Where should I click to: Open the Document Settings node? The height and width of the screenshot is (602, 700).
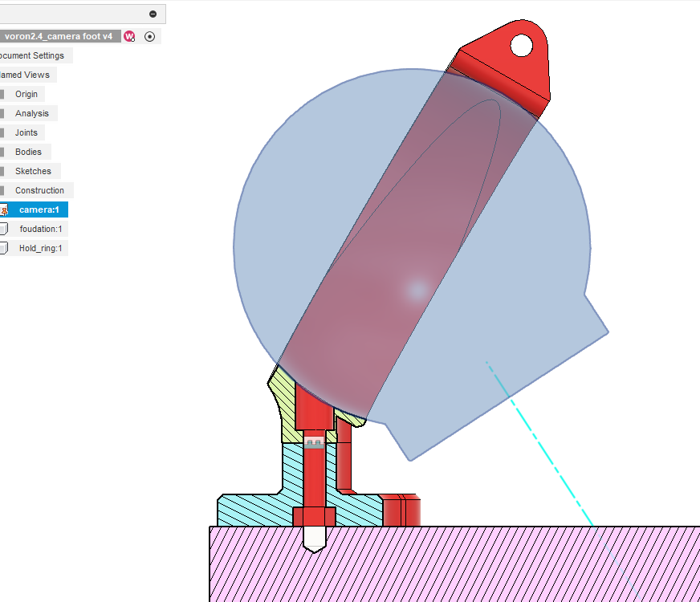32,55
